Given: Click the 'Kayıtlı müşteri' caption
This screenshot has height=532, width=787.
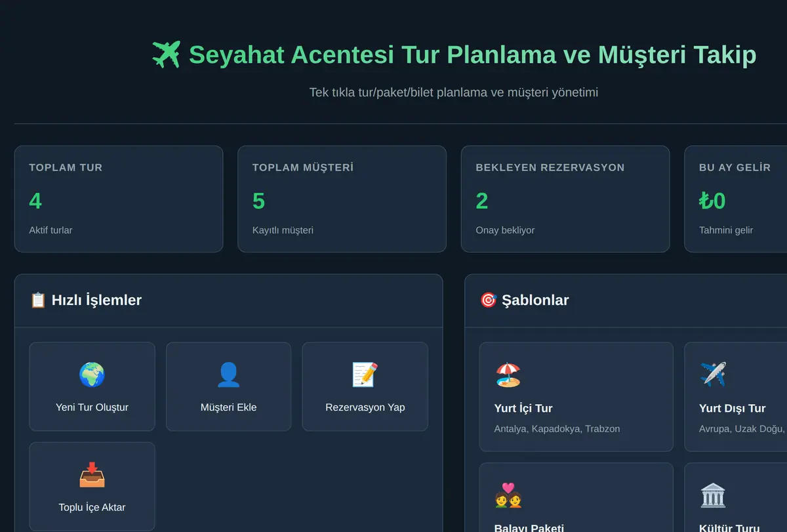Looking at the screenshot, I should tap(283, 230).
